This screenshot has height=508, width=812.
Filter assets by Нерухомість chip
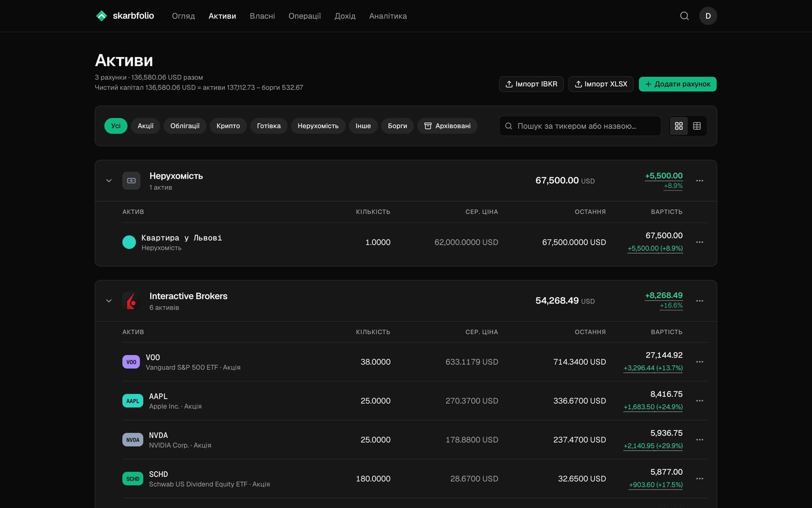tap(318, 126)
